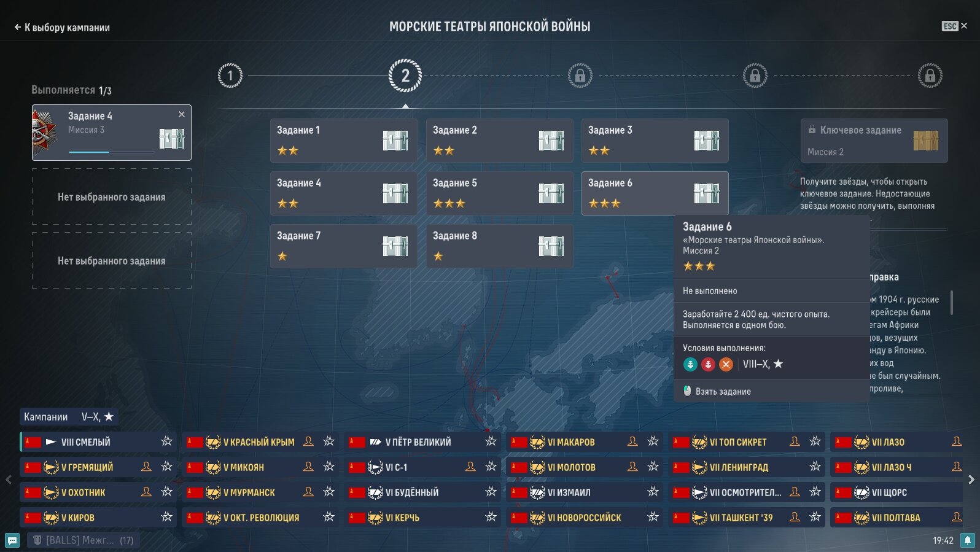Image resolution: width=980 pixels, height=552 pixels.
Task: Select Задание 5 card
Action: click(500, 193)
